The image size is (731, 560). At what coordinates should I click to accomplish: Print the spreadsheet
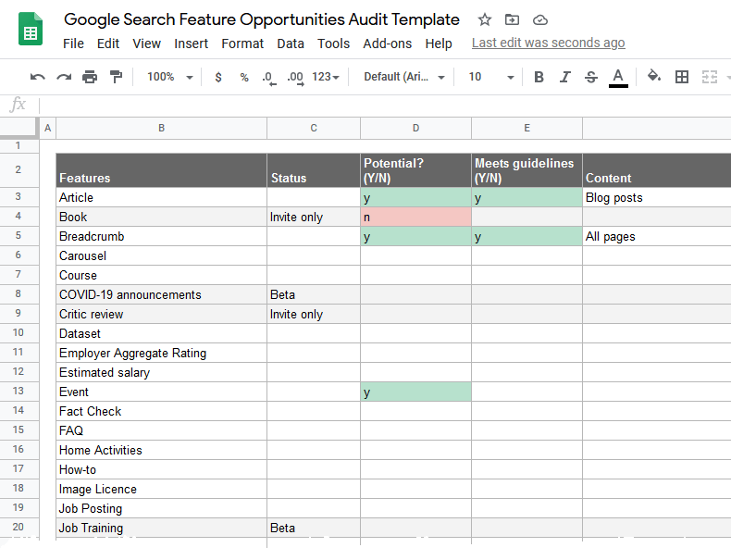[x=90, y=77]
